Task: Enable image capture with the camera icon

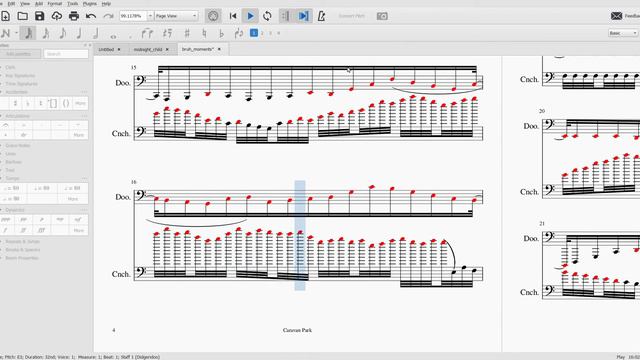Action: tap(382, 16)
